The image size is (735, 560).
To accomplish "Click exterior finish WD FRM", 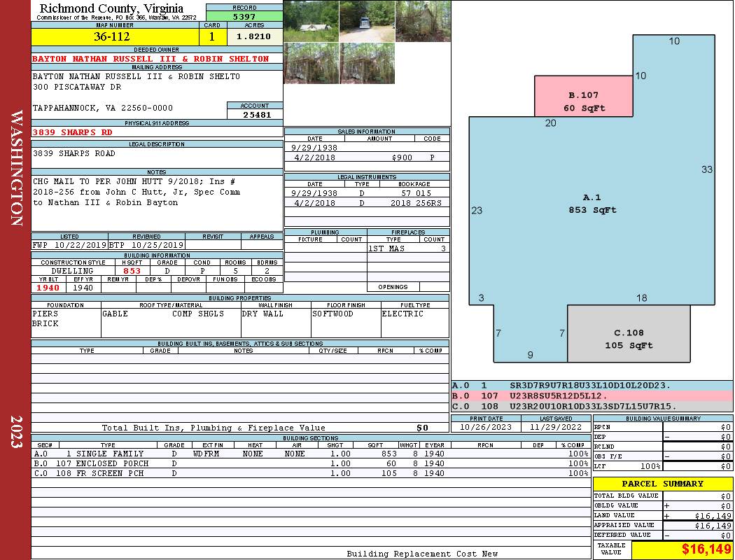I will [x=208, y=454].
